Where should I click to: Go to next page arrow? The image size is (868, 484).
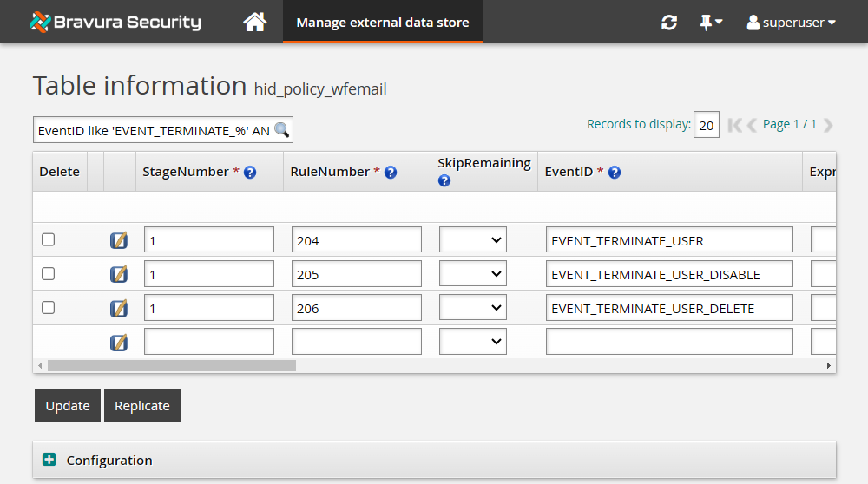click(828, 125)
